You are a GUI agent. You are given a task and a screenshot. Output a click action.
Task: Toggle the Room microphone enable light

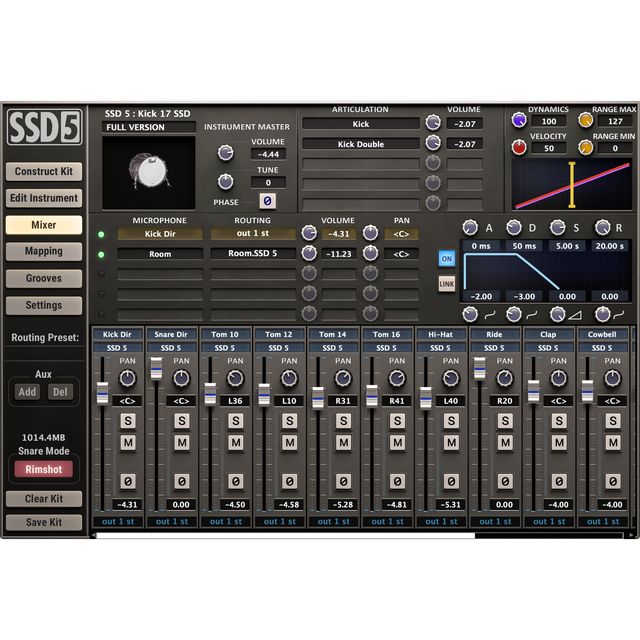pyautogui.click(x=101, y=255)
